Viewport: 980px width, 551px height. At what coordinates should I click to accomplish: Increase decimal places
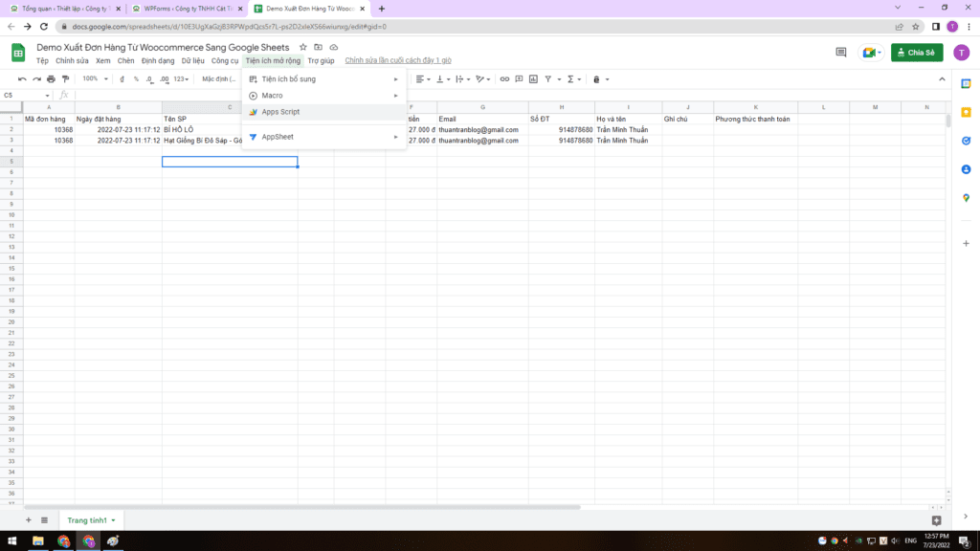165,79
